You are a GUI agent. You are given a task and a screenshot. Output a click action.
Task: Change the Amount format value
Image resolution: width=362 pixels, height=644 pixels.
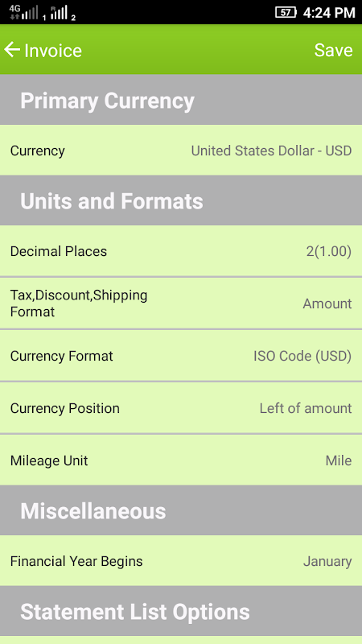tap(327, 303)
